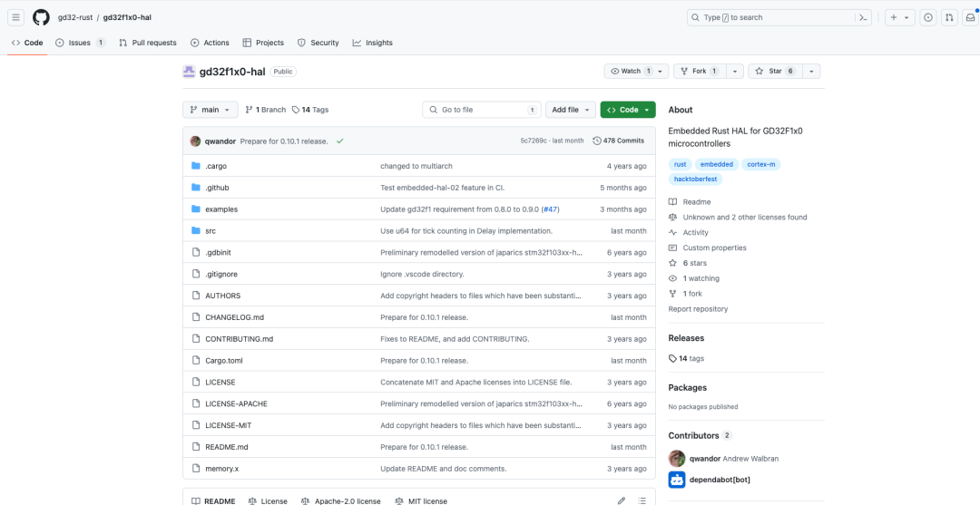This screenshot has height=505, width=980.
Task: Select the MIT license tab
Action: tap(421, 500)
